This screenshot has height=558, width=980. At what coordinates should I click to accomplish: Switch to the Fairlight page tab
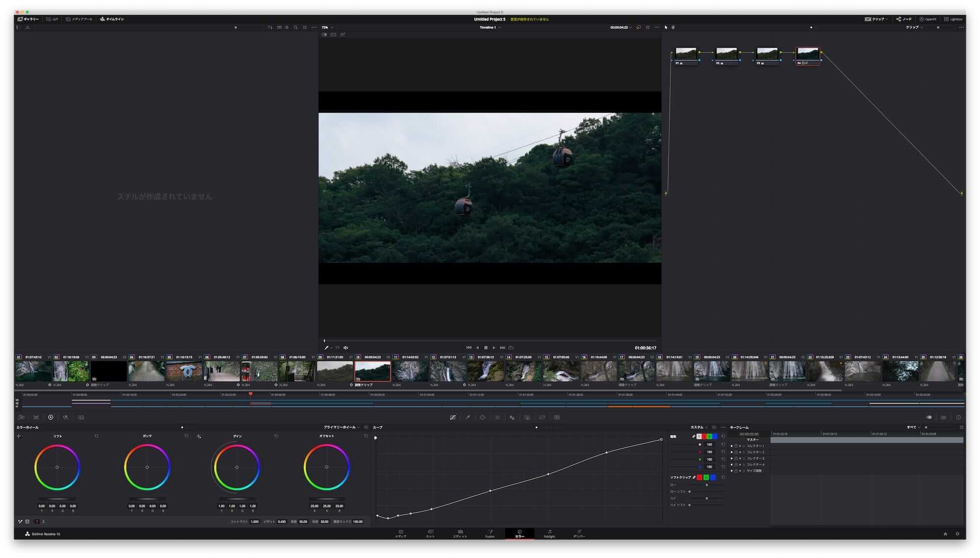[549, 533]
